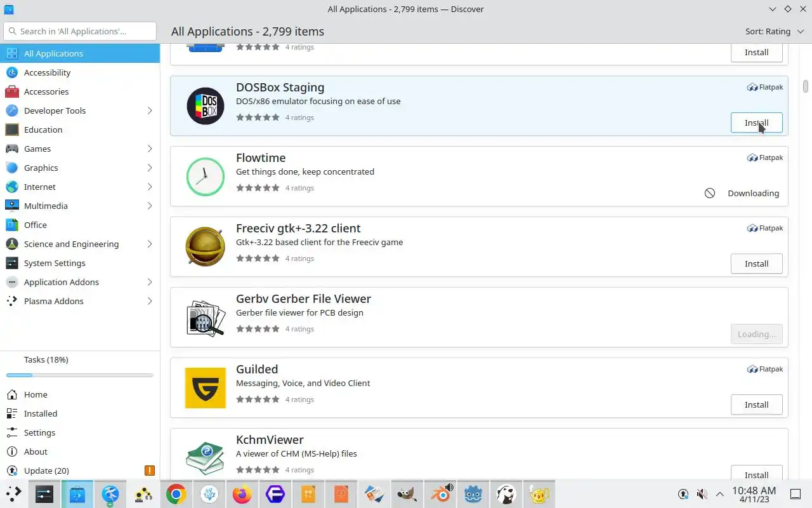Open System Settings from the taskbar

pos(44,493)
